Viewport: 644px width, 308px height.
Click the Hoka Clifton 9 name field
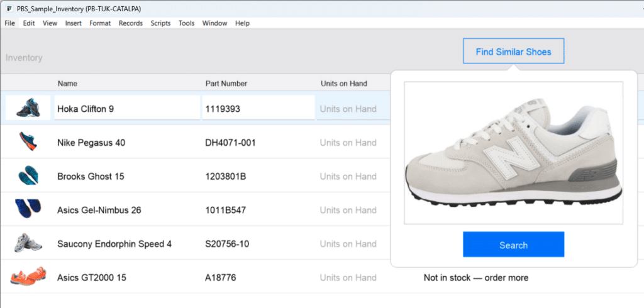pos(127,108)
